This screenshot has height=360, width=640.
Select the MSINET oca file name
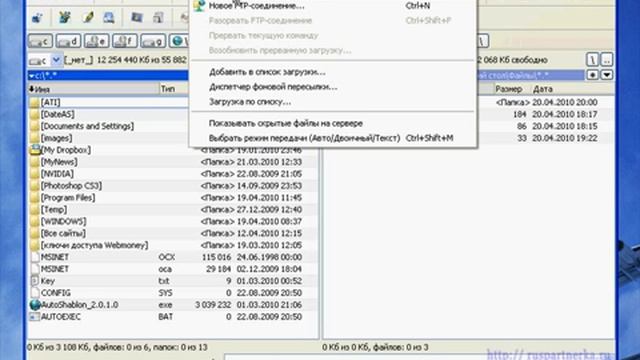click(x=55, y=269)
